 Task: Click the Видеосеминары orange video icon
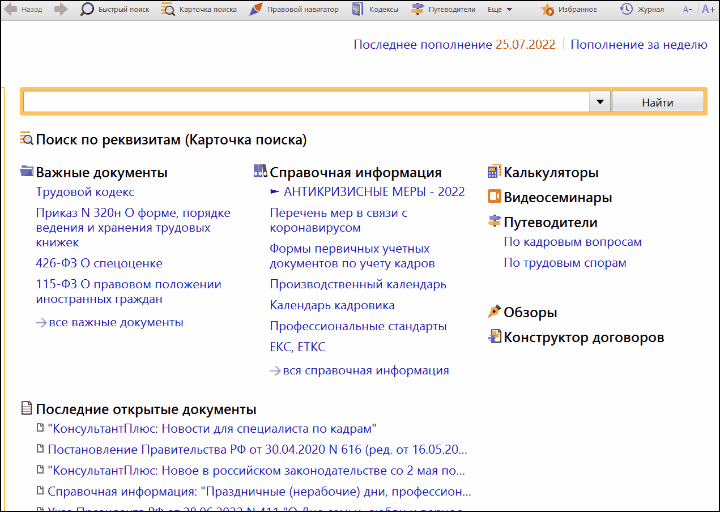coord(494,197)
